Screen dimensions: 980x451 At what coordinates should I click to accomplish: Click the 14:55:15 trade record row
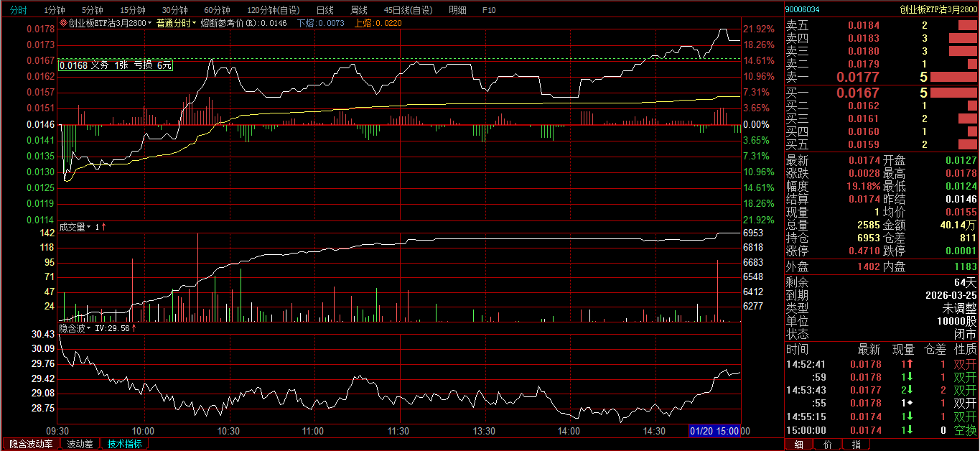882,417
